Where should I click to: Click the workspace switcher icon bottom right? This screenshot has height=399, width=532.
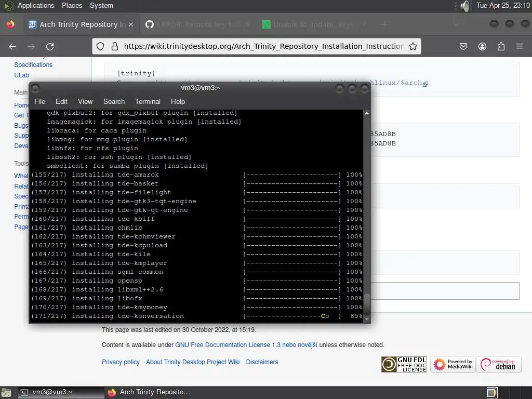pos(492,393)
